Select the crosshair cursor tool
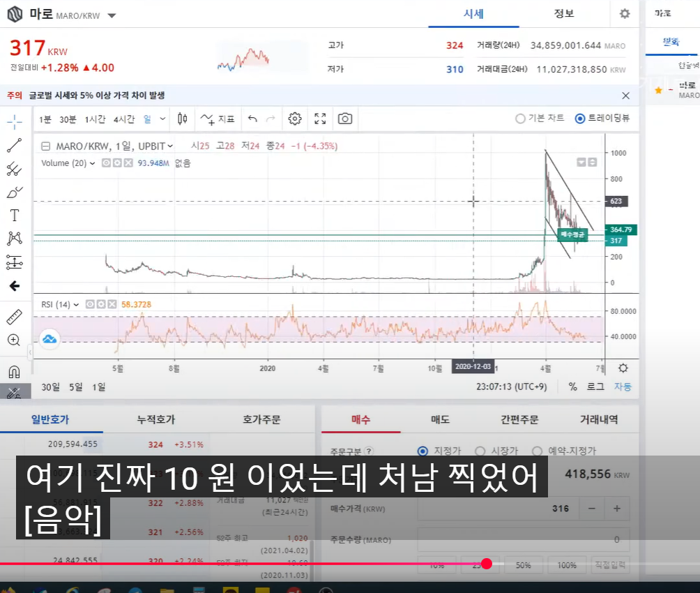Viewport: 700px width, 593px height. 14,121
